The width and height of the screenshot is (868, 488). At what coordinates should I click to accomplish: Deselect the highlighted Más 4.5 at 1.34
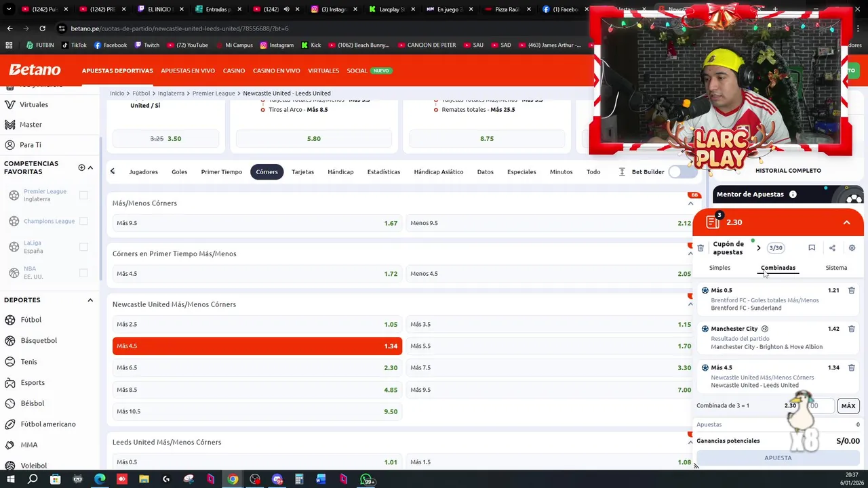coord(257,346)
